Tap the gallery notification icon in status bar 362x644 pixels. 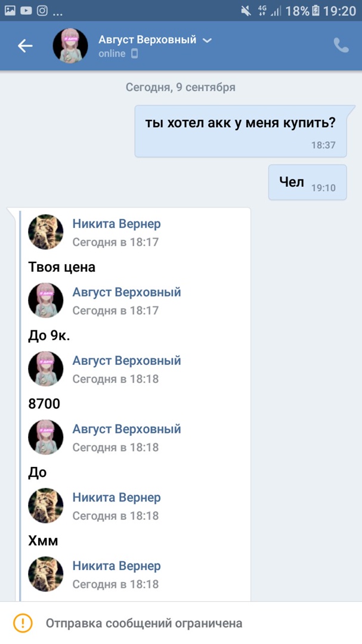[x=10, y=10]
